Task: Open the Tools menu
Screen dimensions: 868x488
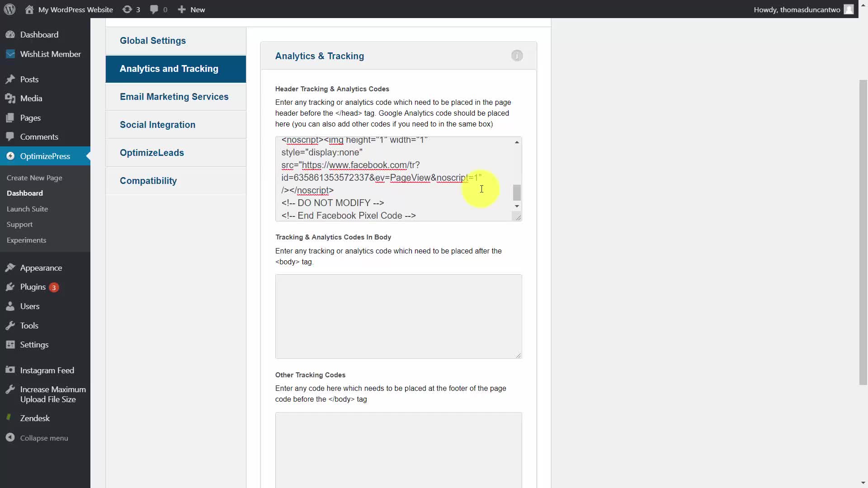Action: coord(29,326)
